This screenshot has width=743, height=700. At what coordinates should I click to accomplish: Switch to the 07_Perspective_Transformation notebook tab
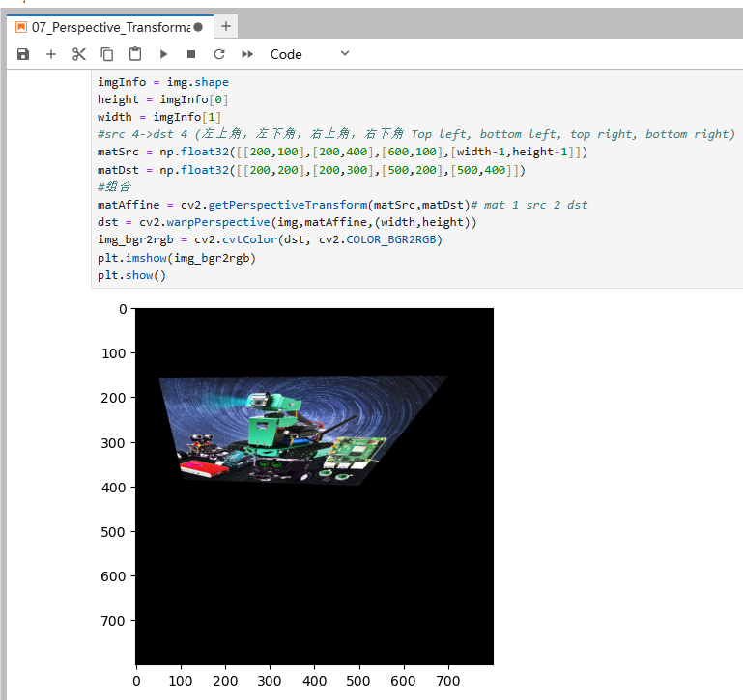coord(110,27)
